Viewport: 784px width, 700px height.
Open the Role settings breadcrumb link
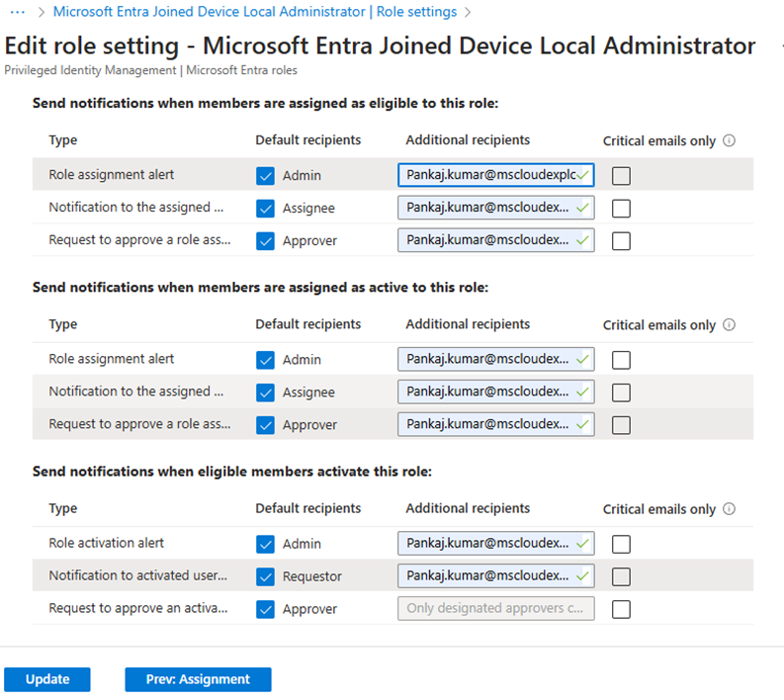255,12
